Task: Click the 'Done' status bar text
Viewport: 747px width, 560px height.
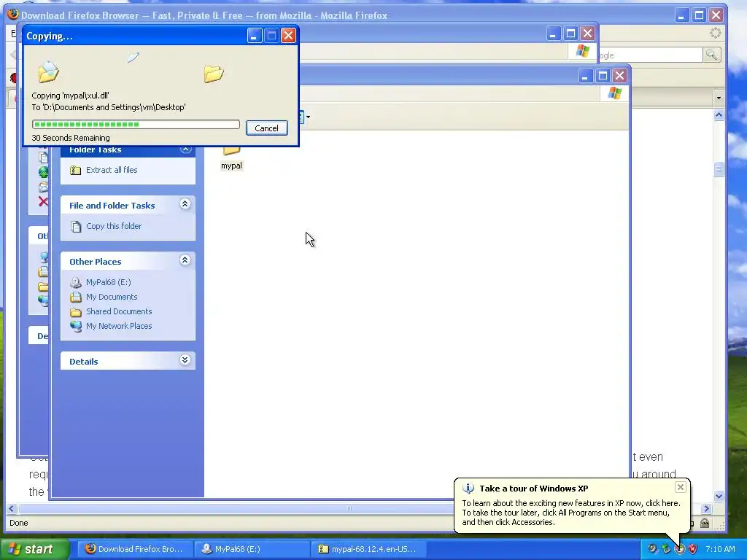Action: [x=18, y=523]
